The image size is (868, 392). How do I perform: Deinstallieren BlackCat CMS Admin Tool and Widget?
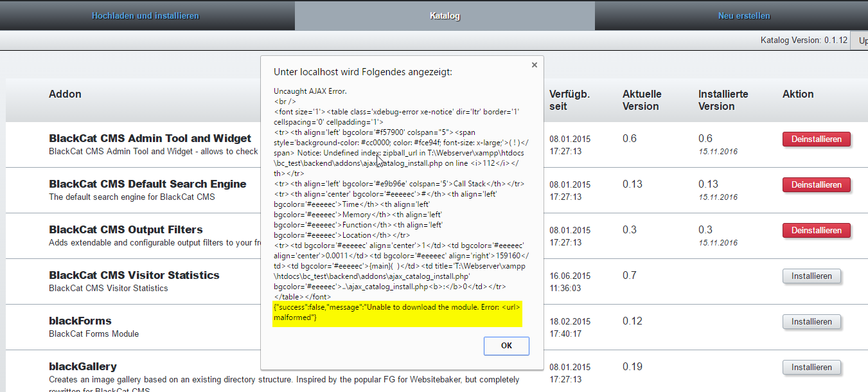click(x=816, y=139)
